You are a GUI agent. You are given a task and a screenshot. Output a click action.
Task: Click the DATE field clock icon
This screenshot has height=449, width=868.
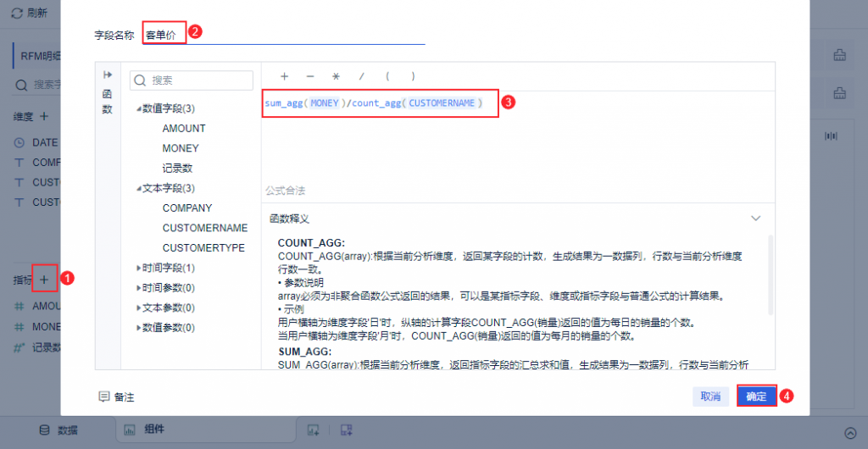19,142
